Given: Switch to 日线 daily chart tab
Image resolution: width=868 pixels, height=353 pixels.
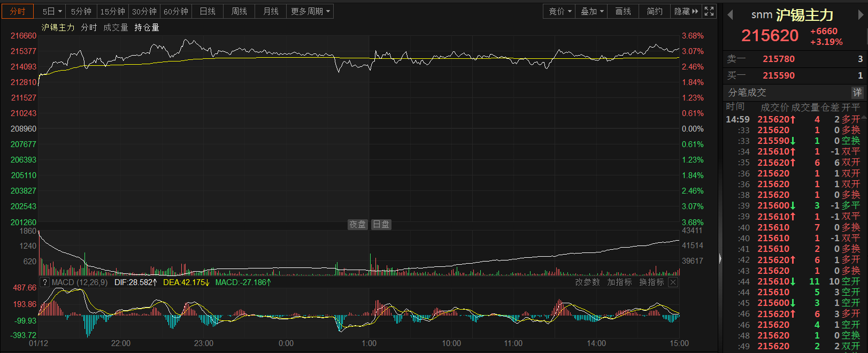Looking at the screenshot, I should (208, 11).
